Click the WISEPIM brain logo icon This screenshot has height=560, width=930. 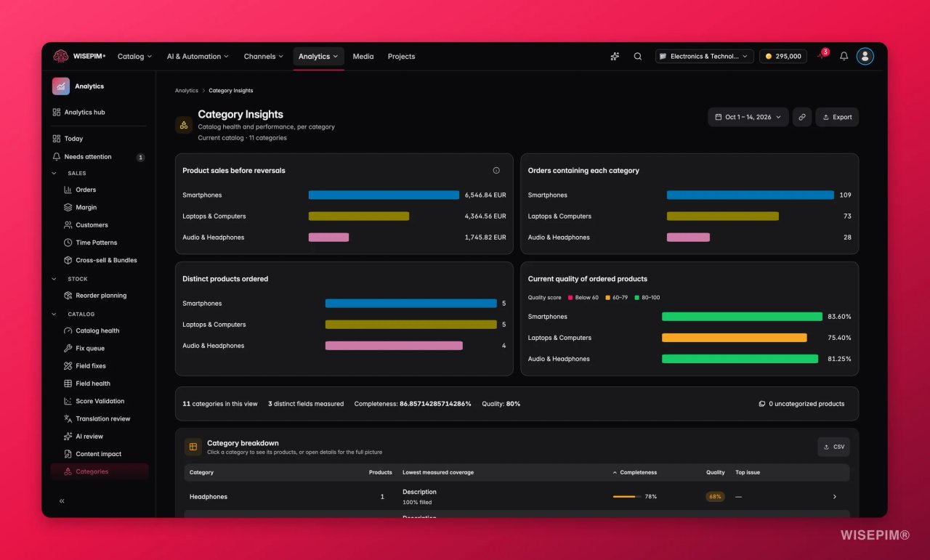(60, 56)
